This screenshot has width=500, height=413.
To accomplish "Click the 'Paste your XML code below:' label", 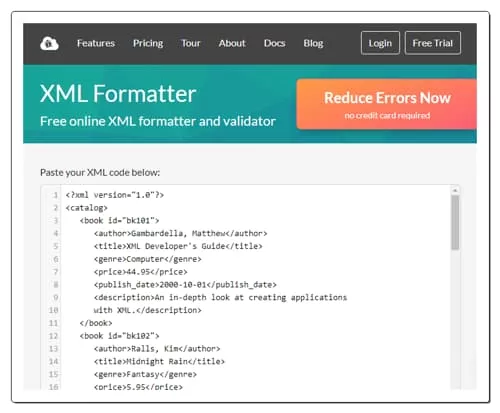I will point(100,172).
